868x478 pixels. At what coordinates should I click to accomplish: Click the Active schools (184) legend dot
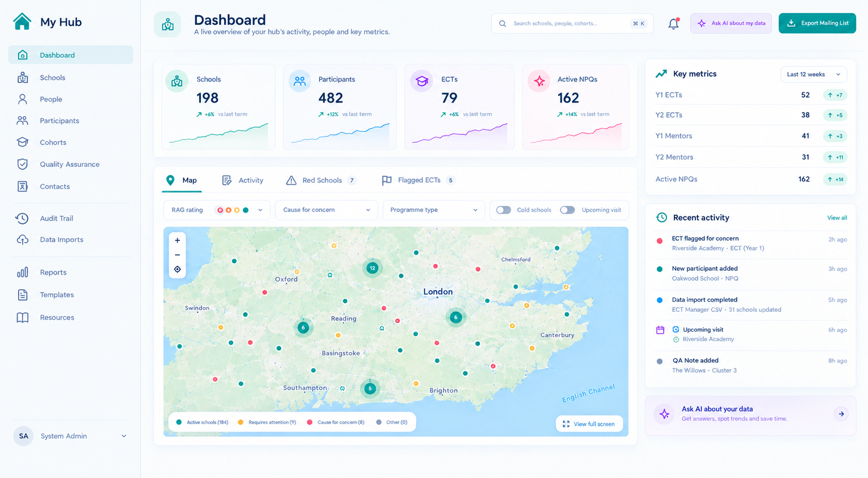click(179, 422)
